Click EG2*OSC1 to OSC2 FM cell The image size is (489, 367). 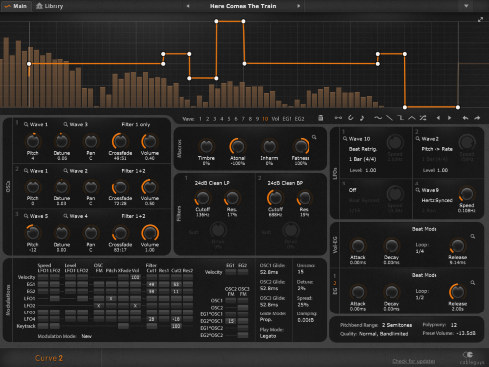coord(231,321)
